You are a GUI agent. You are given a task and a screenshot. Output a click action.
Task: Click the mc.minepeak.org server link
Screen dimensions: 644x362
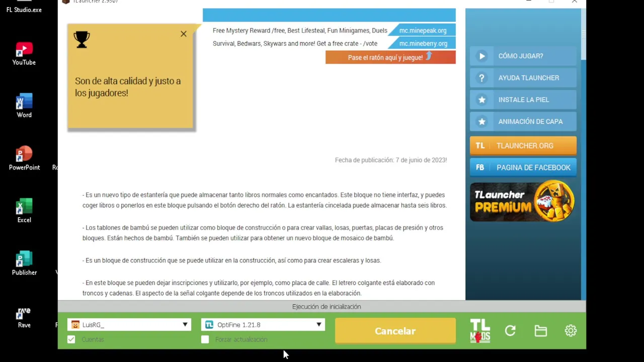tap(423, 31)
